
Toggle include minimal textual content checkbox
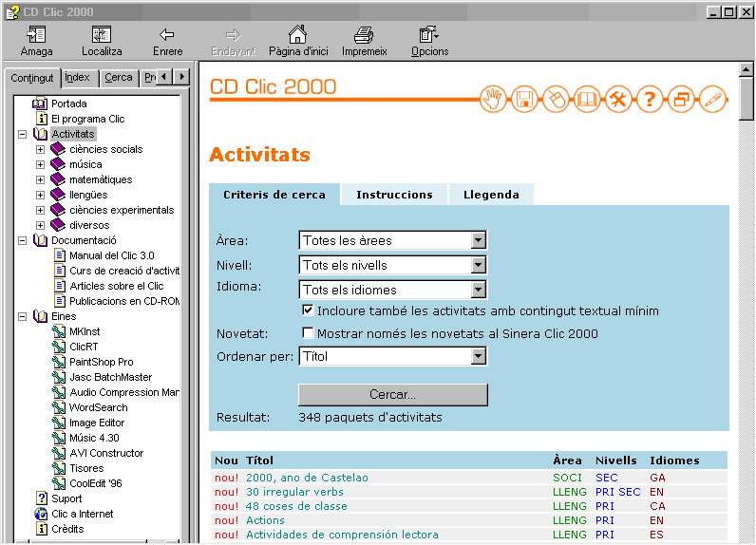(x=308, y=310)
